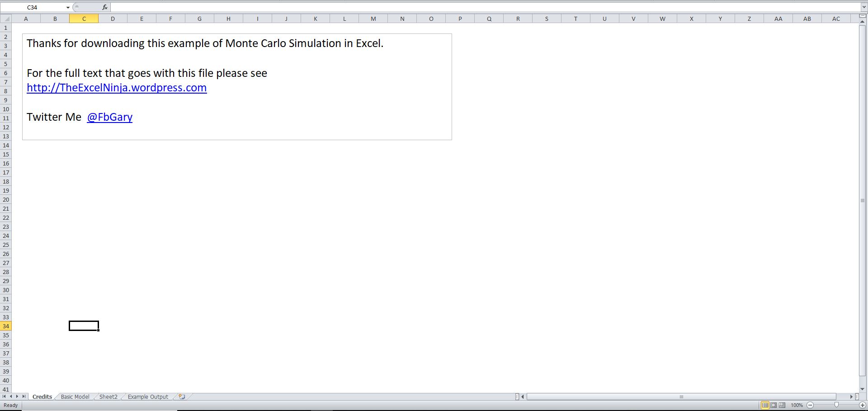Switch to the Basic Model sheet
The width and height of the screenshot is (868, 411).
pos(75,397)
